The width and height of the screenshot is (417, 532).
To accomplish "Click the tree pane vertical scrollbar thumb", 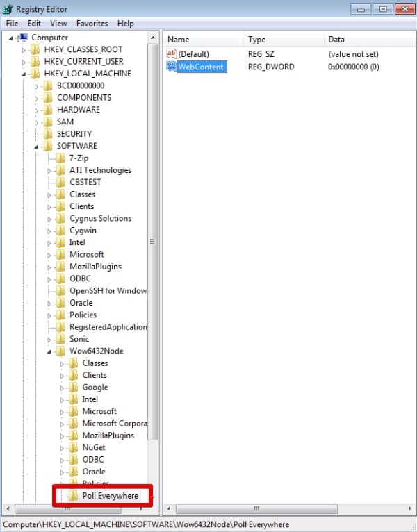I will [152, 242].
